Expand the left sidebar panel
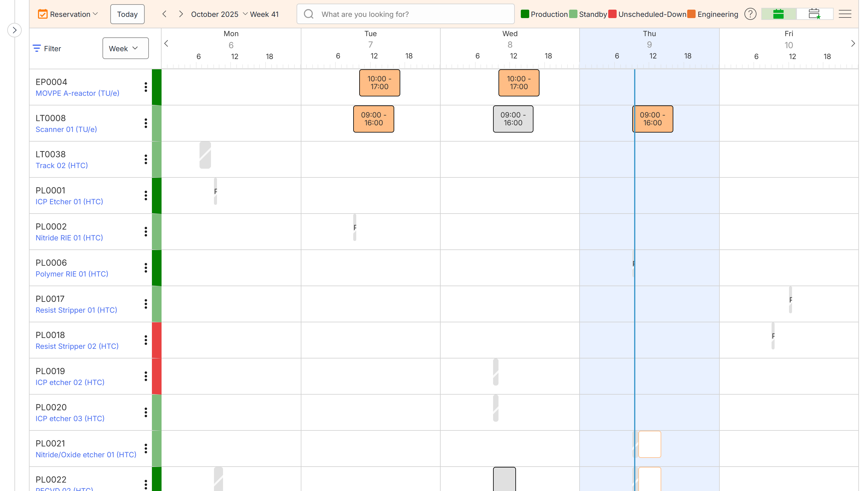Viewport: 868px width, 491px height. point(14,30)
